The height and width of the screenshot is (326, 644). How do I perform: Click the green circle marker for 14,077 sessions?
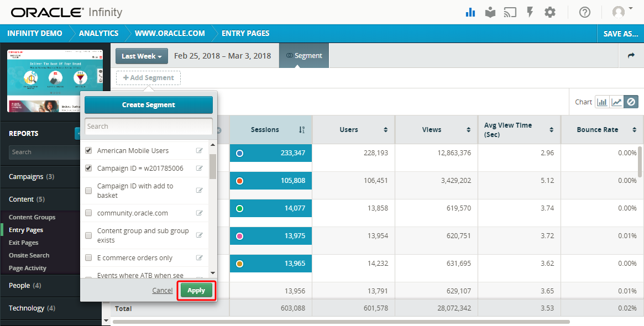(x=240, y=208)
